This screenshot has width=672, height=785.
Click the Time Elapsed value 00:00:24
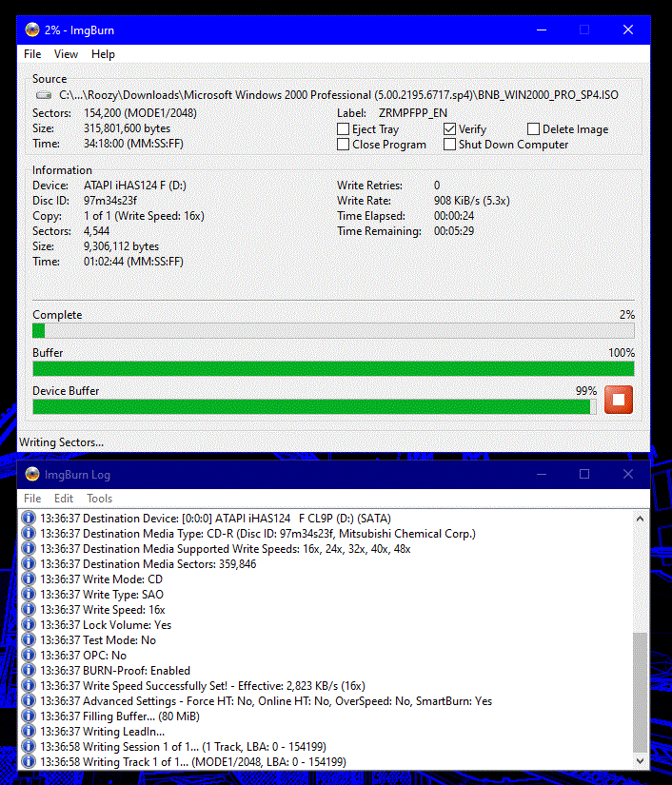tap(454, 216)
